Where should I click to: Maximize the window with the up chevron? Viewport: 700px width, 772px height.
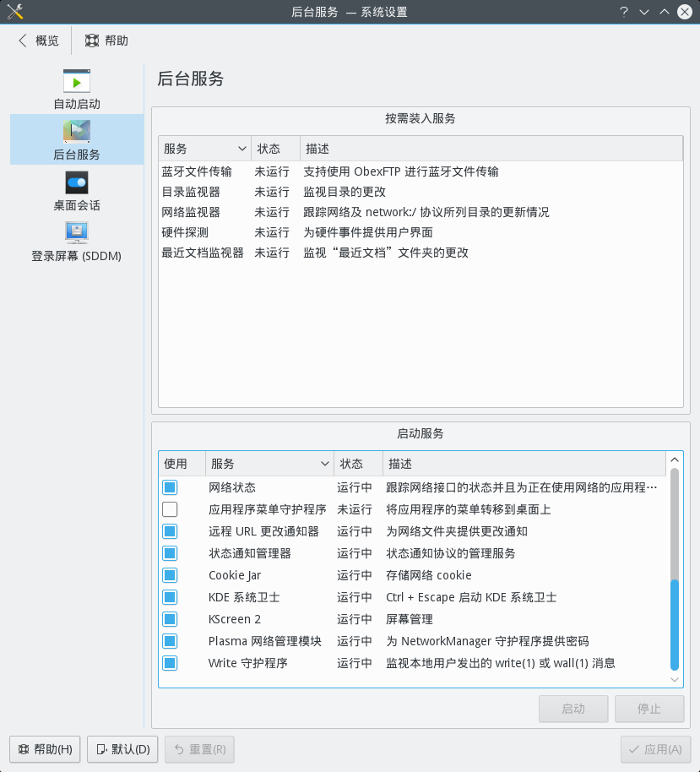(664, 11)
